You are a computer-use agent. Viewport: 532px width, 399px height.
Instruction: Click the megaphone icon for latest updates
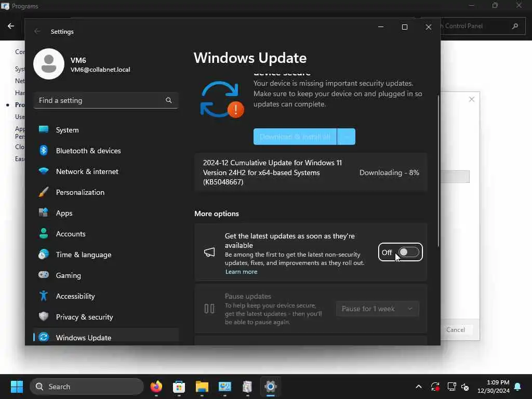pos(209,252)
